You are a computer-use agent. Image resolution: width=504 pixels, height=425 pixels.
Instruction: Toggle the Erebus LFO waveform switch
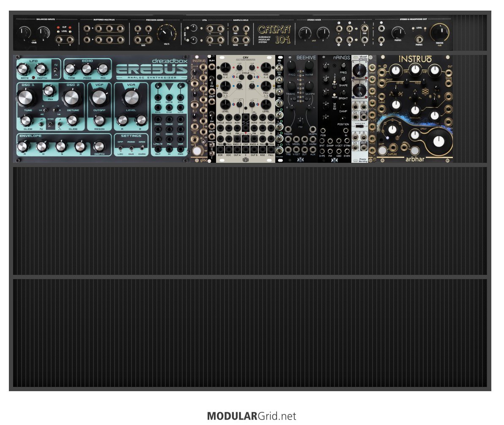(56, 69)
